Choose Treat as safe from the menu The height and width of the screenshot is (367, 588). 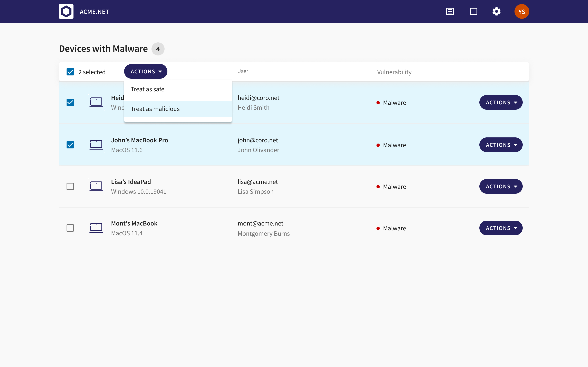coord(147,89)
